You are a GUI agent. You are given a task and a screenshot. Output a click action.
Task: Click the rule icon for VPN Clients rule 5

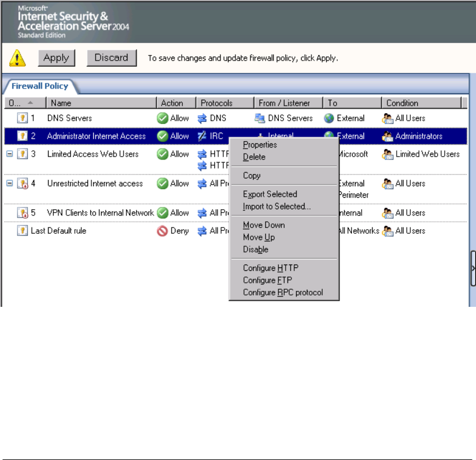[22, 213]
